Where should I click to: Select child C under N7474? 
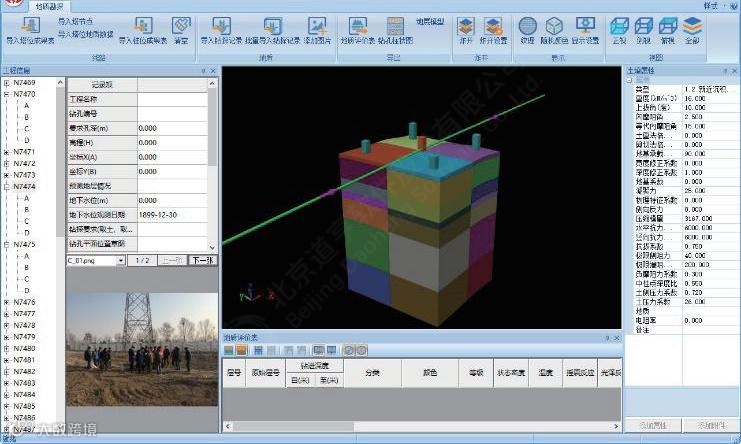[x=26, y=221]
